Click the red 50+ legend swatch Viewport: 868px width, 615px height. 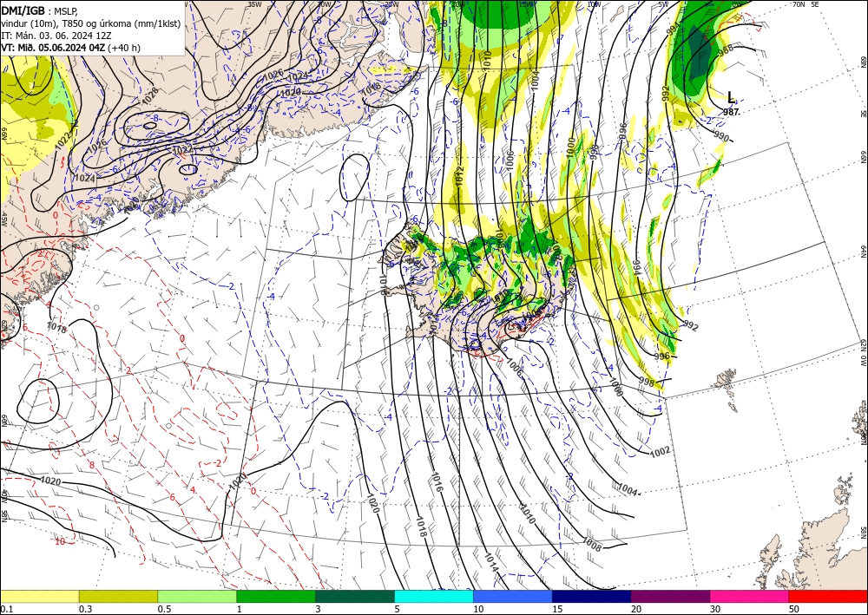pos(828,596)
